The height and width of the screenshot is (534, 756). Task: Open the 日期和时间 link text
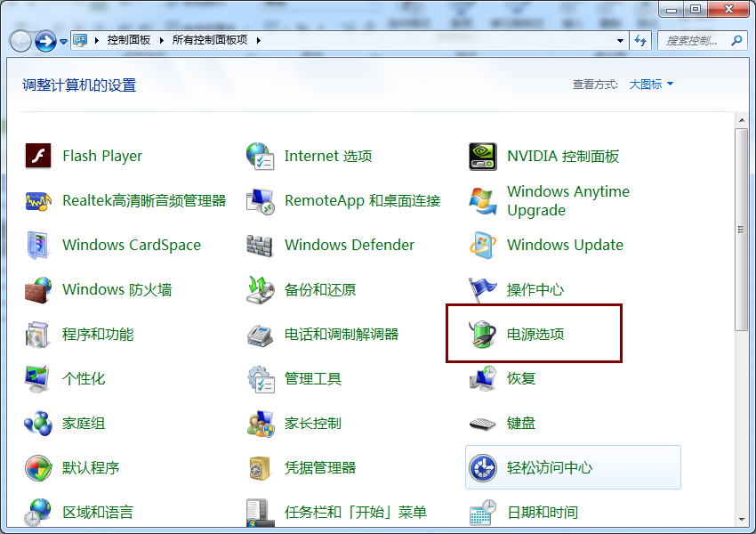pos(543,513)
